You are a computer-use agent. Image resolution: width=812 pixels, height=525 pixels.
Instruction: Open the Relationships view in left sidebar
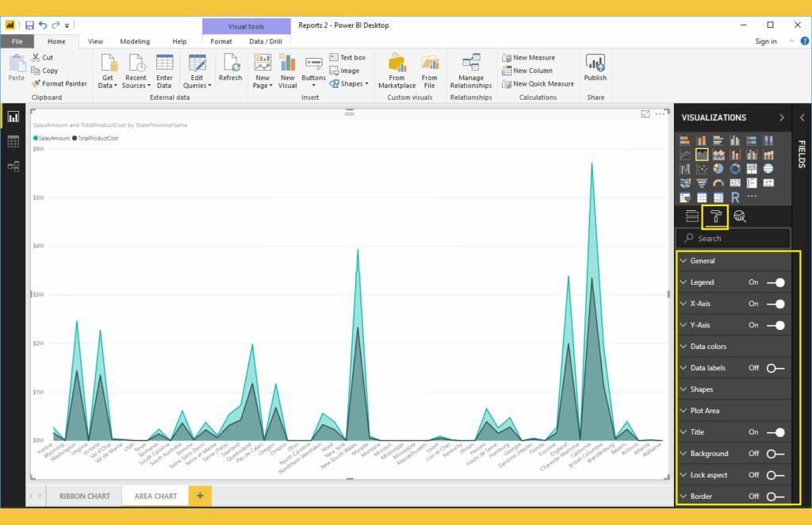click(13, 166)
